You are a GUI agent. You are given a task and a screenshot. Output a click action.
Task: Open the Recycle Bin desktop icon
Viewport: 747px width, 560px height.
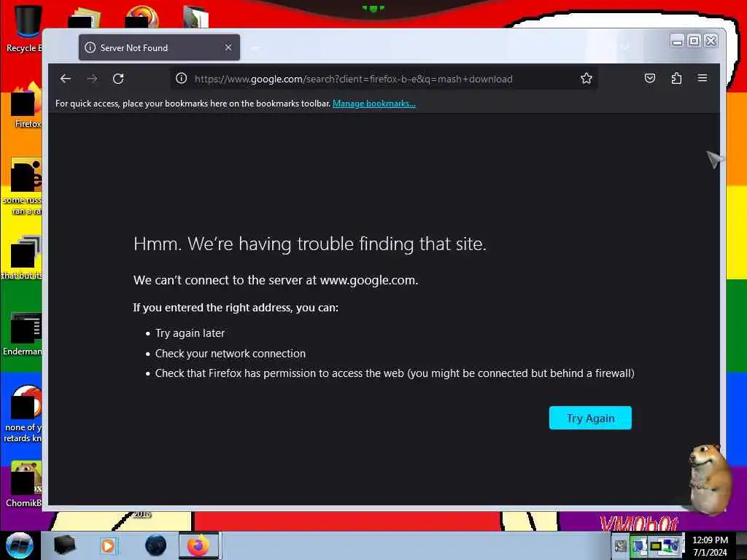click(24, 28)
